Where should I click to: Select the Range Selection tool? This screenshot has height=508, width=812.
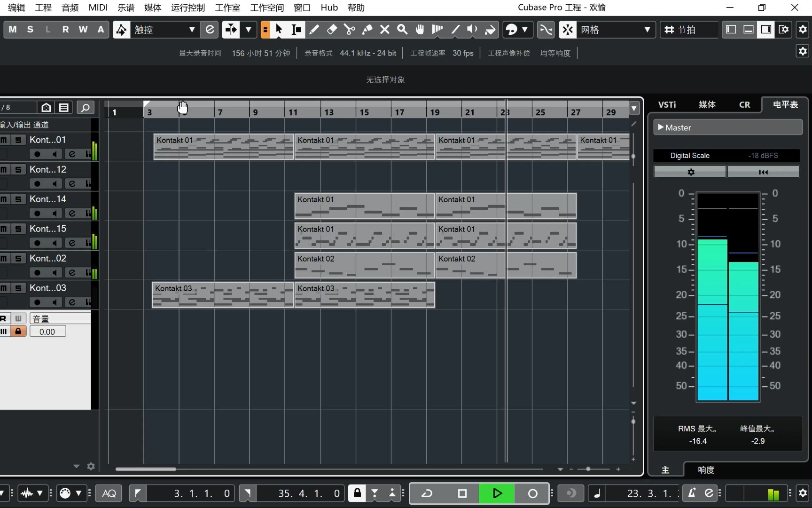(297, 30)
